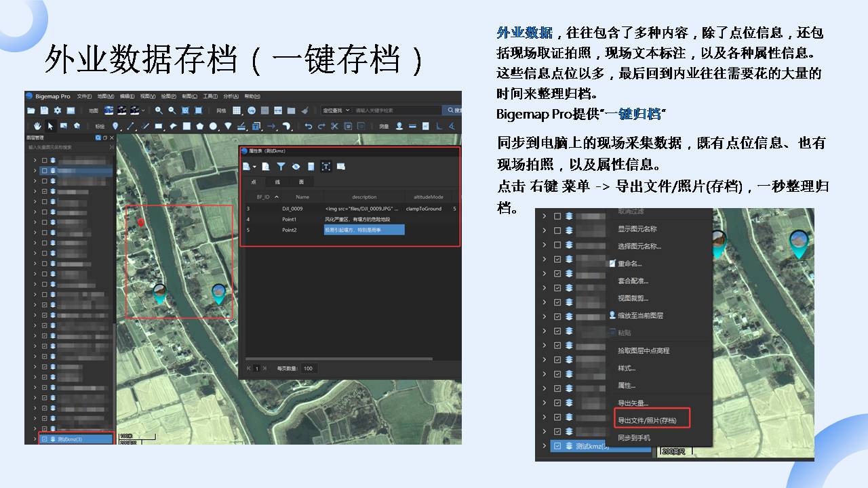Choose 同步到手机 in context menu
This screenshot has height=488, width=868.
(x=633, y=438)
